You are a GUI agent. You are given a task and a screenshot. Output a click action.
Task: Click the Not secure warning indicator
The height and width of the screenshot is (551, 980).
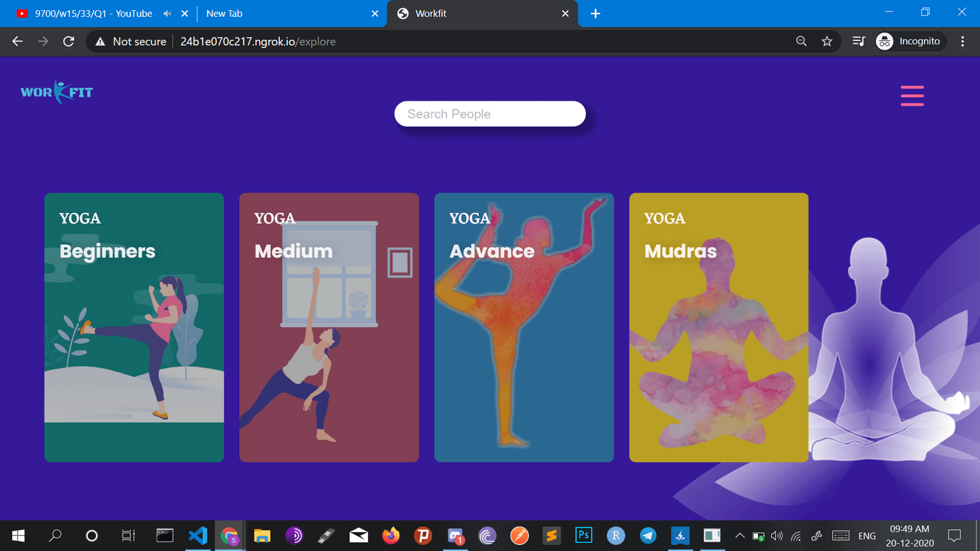click(x=131, y=41)
